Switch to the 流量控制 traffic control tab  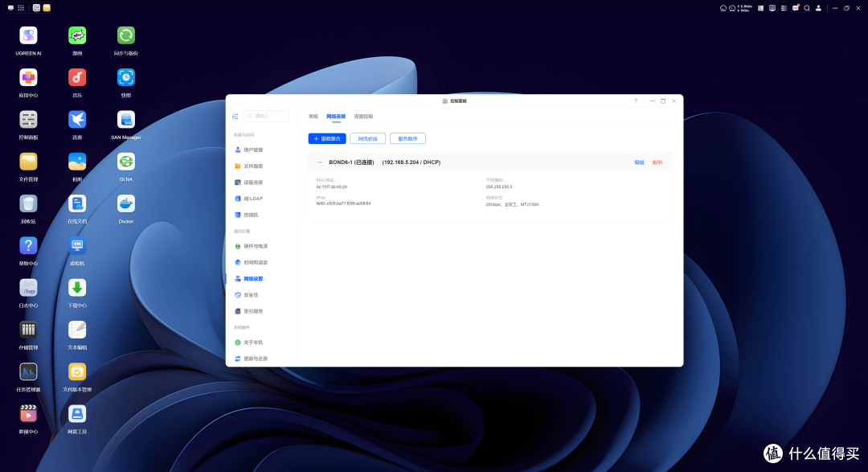pos(364,117)
